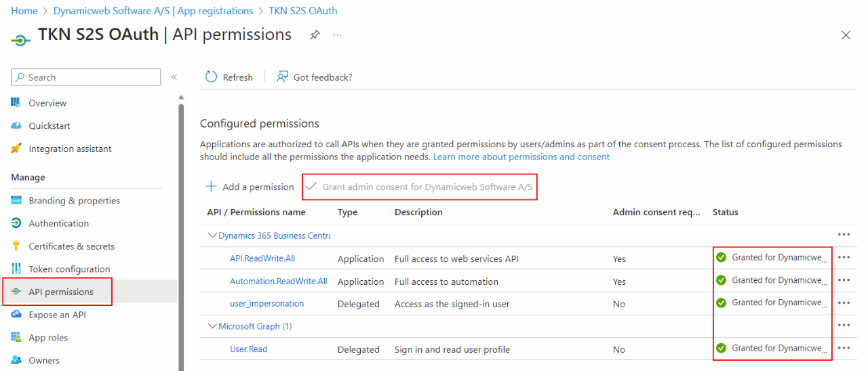868x371 pixels.
Task: Open more options for User.Read row
Action: pyautogui.click(x=844, y=349)
